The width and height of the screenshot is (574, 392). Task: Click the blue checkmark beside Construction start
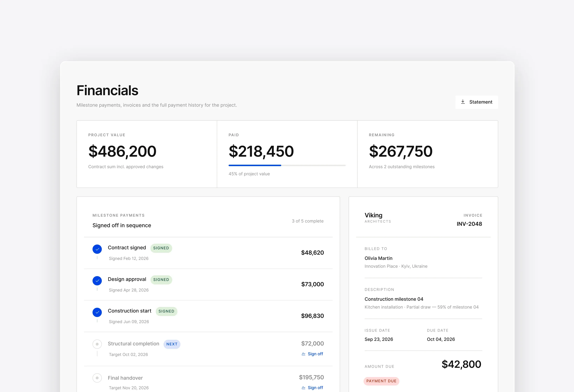[x=97, y=312]
